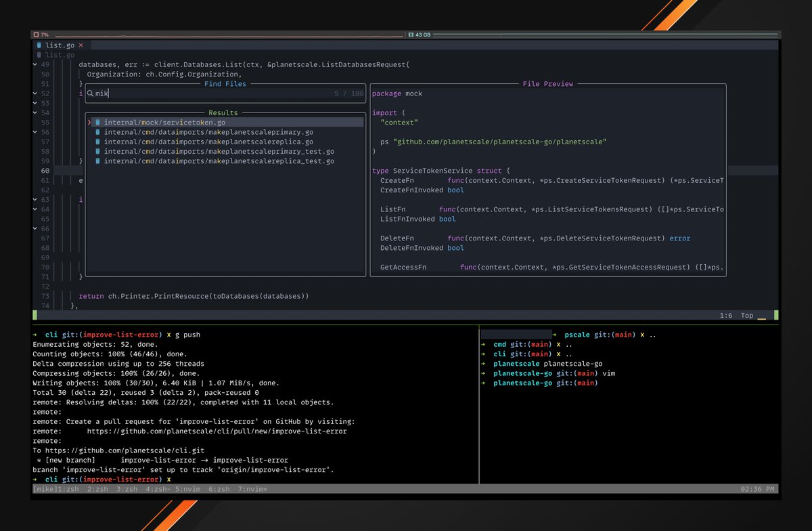812x531 pixels.
Task: Collapse the fold at line 49
Action: tap(35, 64)
